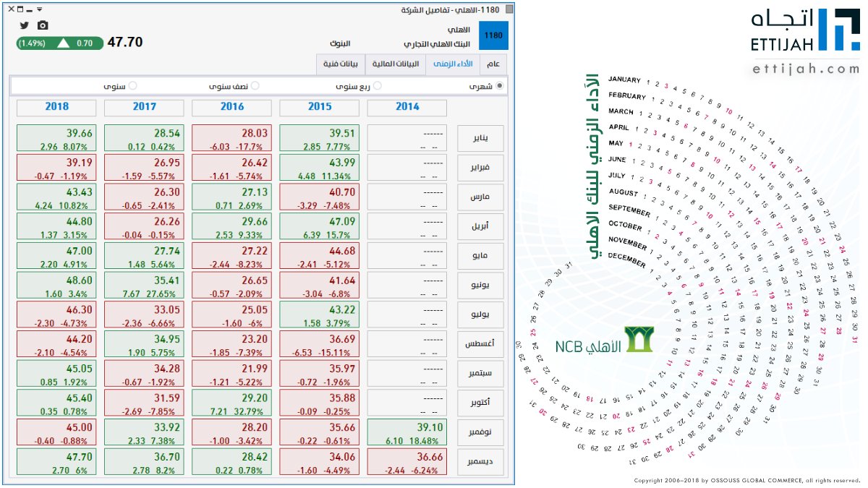Click the 39.66 cell for January 2018

click(x=56, y=139)
